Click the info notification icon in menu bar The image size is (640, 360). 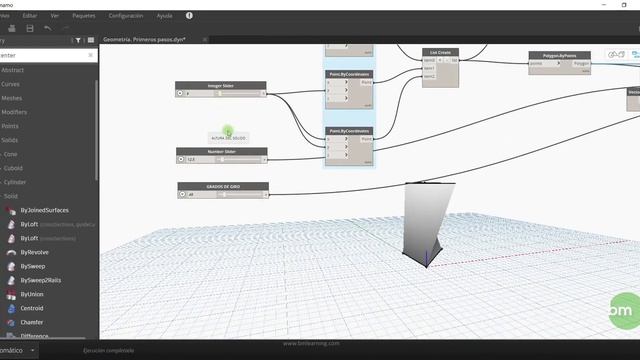(x=189, y=16)
